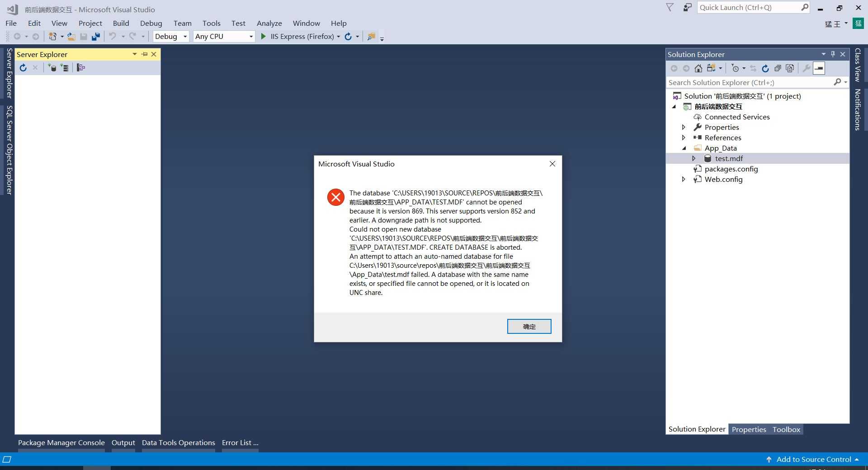Viewport: 868px width, 470px height.
Task: Open the Analyze menu
Action: [x=269, y=23]
